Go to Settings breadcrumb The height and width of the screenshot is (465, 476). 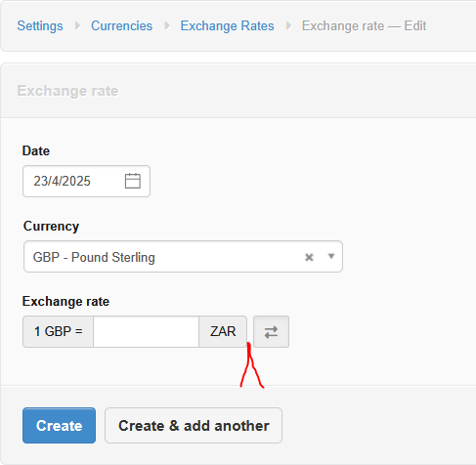click(40, 25)
